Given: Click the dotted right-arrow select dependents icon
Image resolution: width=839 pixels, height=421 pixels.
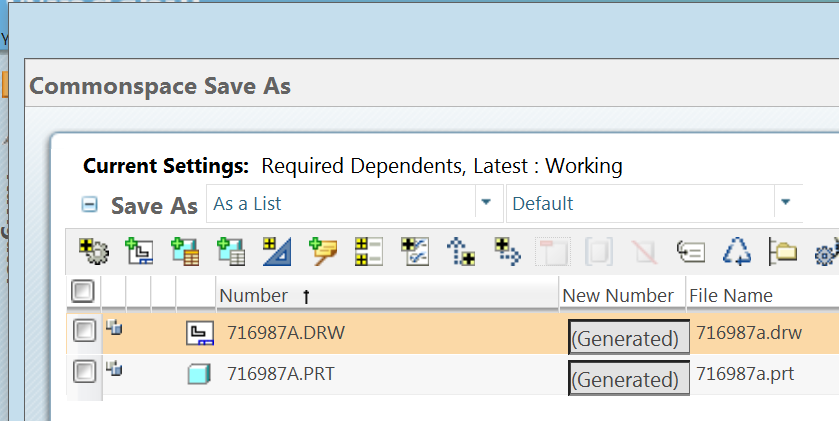Looking at the screenshot, I should pos(507,251).
